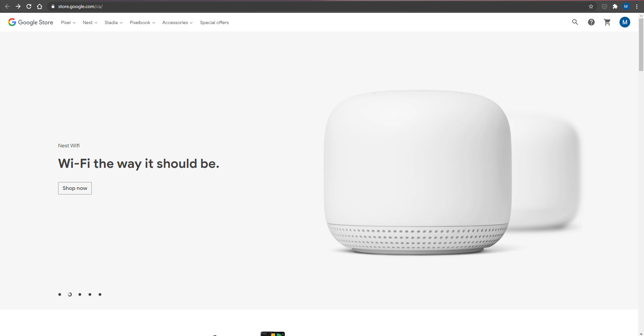
Task: Open the shopping cart
Action: (x=607, y=22)
